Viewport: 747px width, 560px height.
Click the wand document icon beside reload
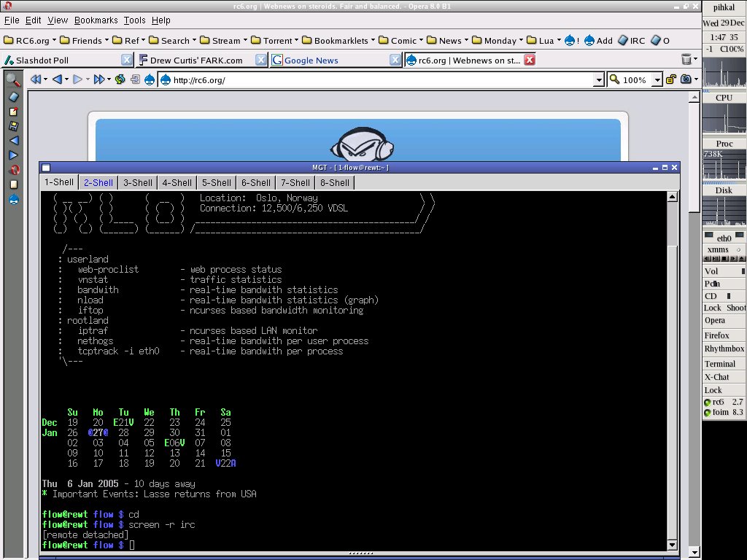click(x=135, y=79)
